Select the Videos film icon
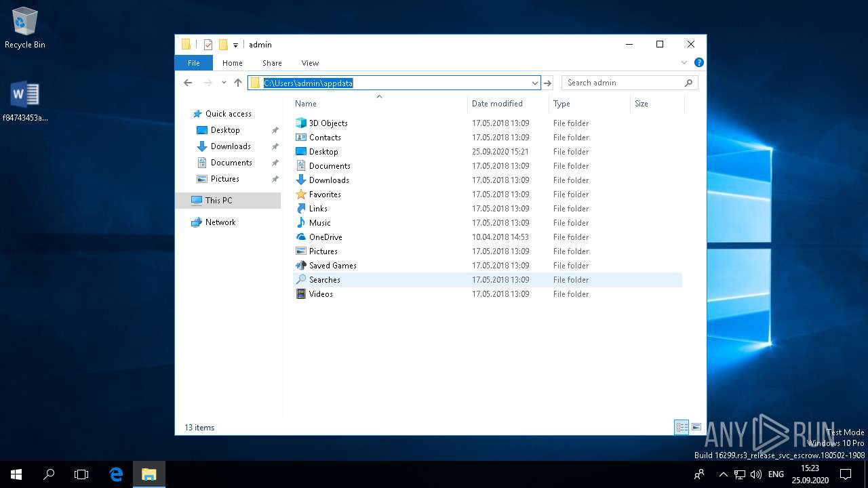This screenshot has width=868, height=488. pos(301,294)
